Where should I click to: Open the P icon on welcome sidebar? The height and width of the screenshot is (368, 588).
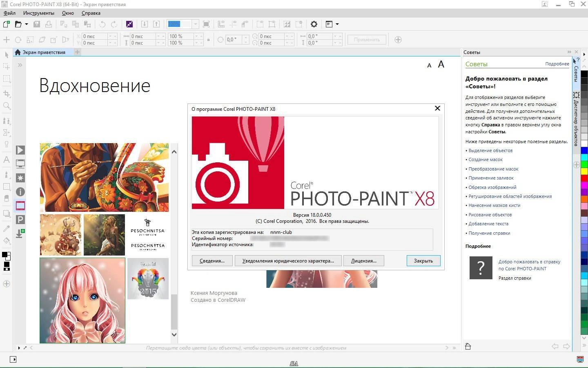[20, 220]
